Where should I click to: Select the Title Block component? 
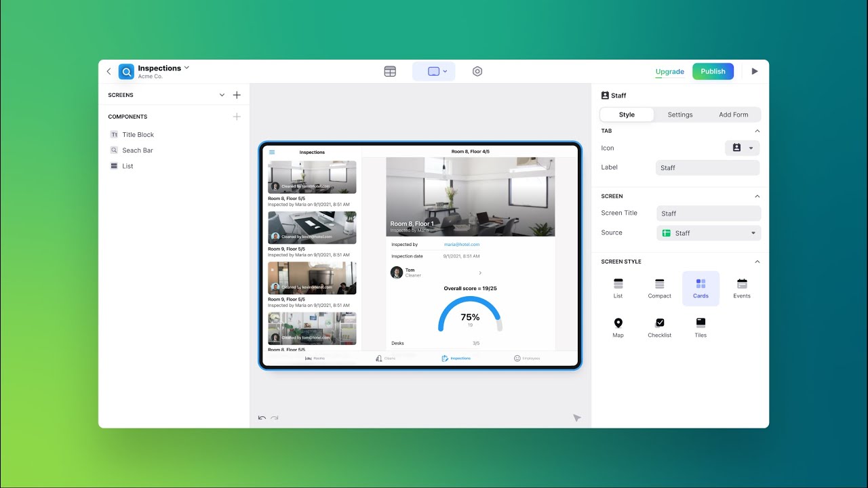(x=138, y=135)
